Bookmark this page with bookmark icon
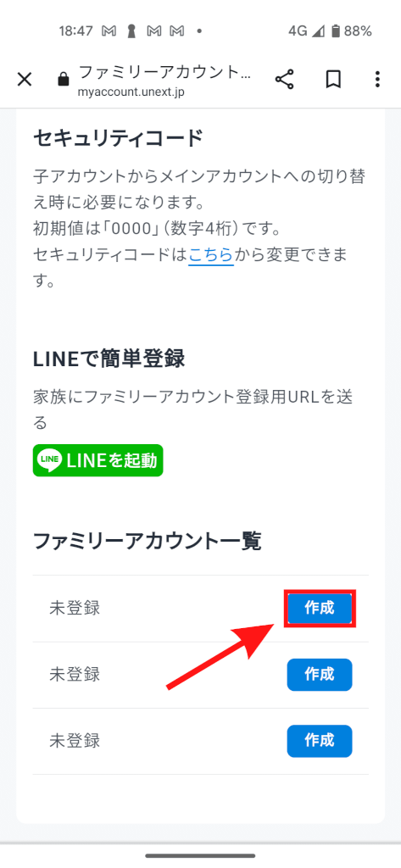 [332, 80]
